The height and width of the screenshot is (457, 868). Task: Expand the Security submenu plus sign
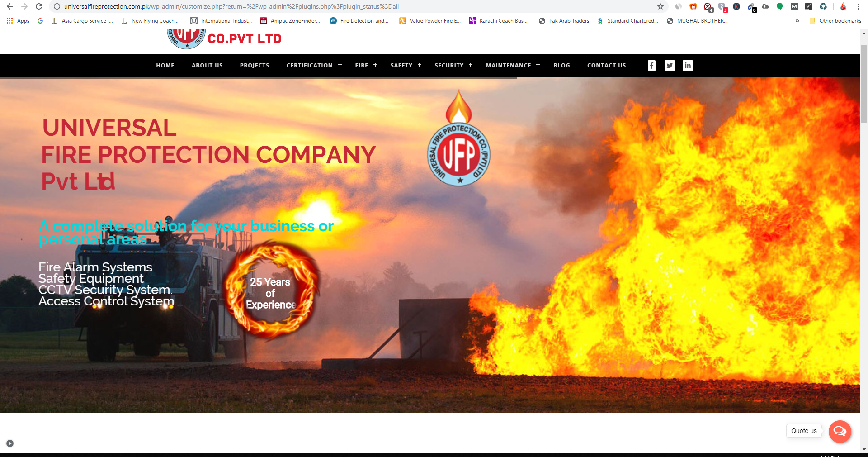point(471,65)
